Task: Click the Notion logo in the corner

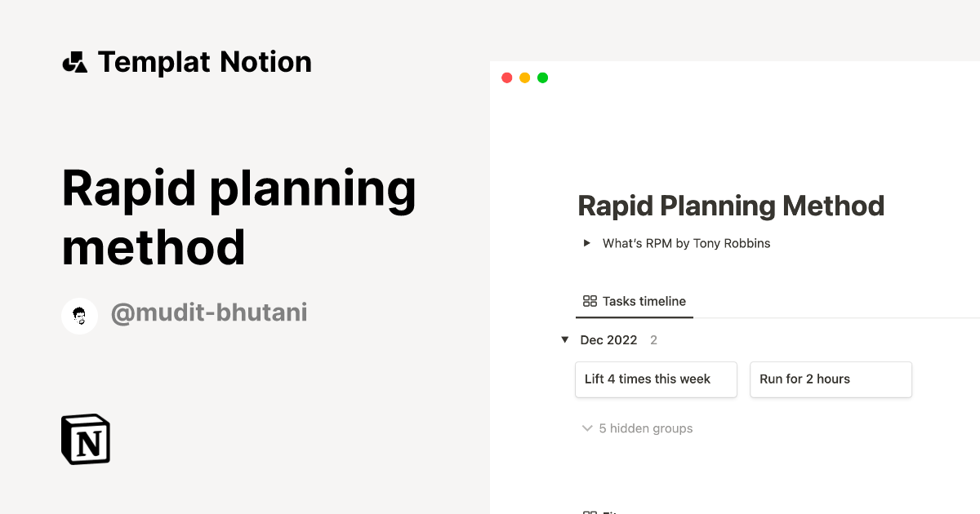Action: (x=85, y=439)
